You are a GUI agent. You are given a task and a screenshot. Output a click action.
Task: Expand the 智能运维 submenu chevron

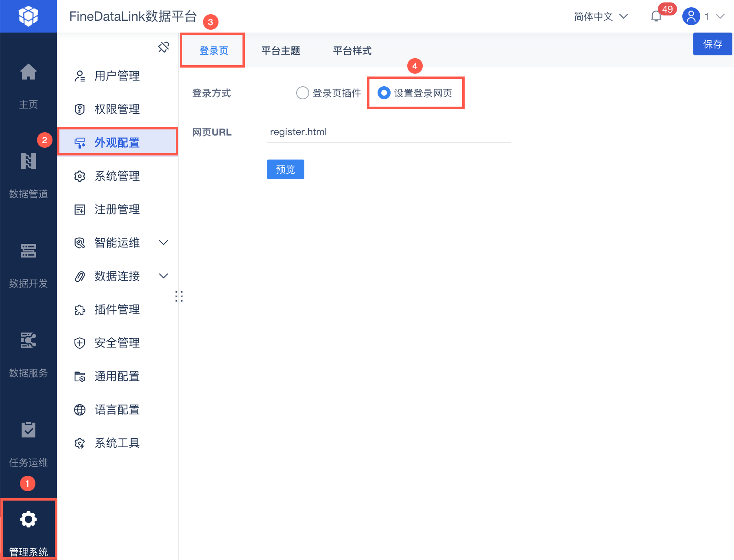tap(164, 243)
